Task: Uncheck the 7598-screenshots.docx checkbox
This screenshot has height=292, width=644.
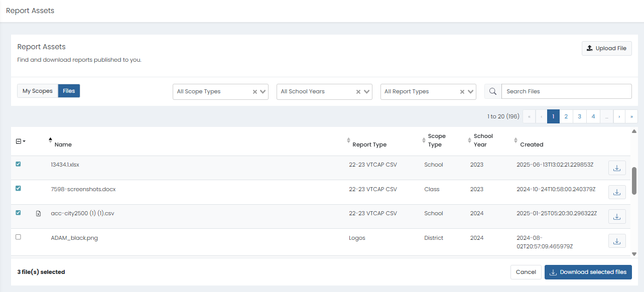Action: [x=19, y=188]
